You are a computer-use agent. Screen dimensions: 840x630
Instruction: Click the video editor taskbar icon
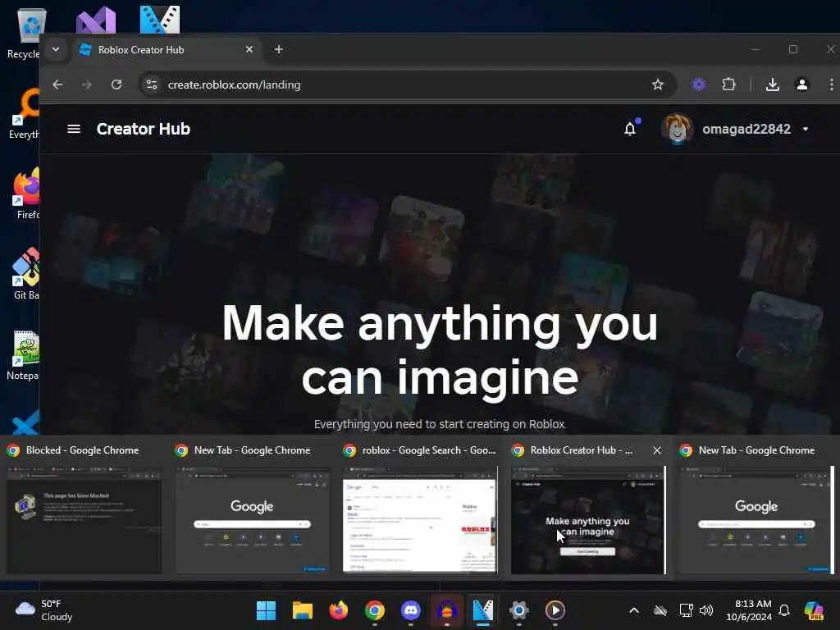click(x=482, y=610)
